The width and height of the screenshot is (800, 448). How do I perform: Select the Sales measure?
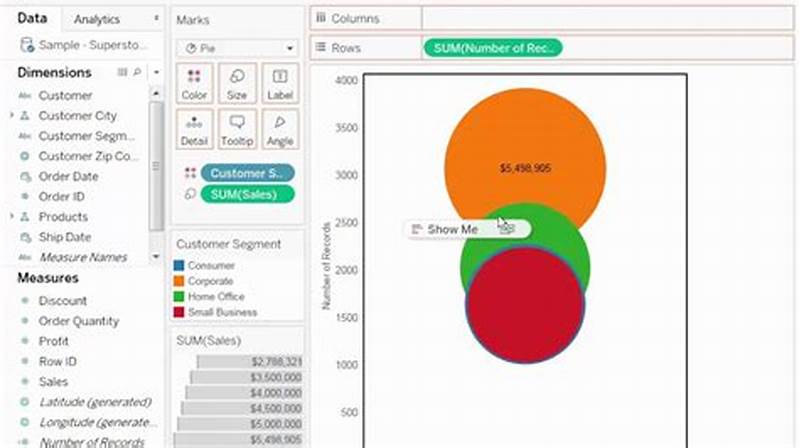(x=53, y=382)
